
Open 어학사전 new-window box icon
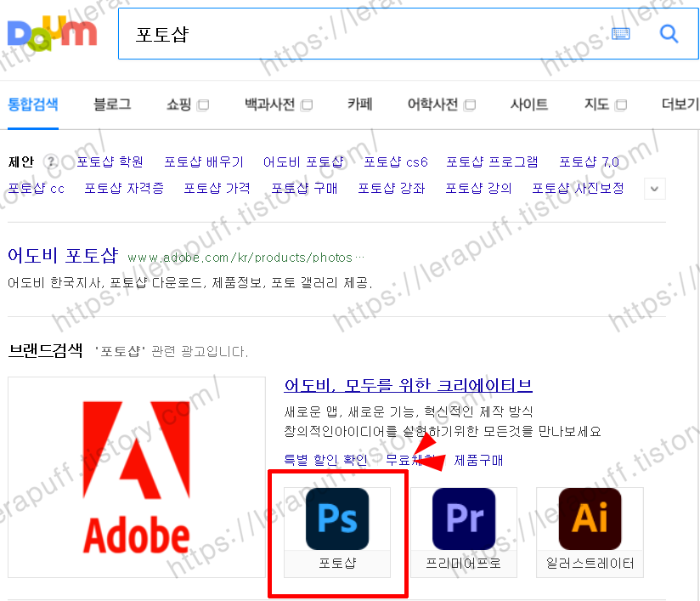[470, 105]
